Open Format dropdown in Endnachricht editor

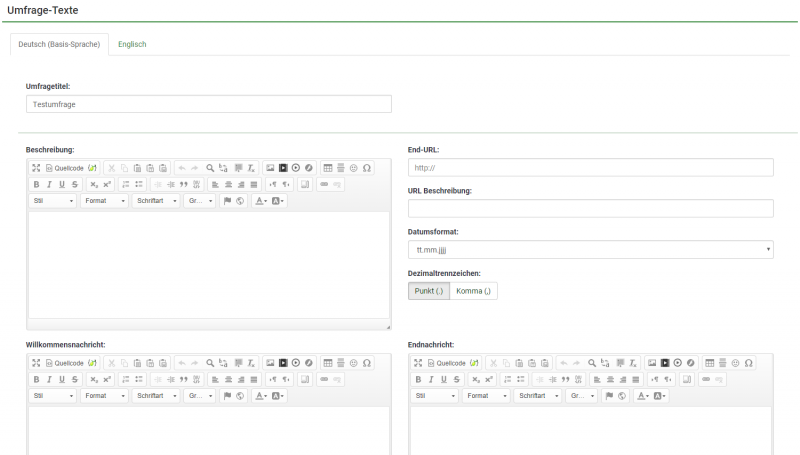click(487, 395)
